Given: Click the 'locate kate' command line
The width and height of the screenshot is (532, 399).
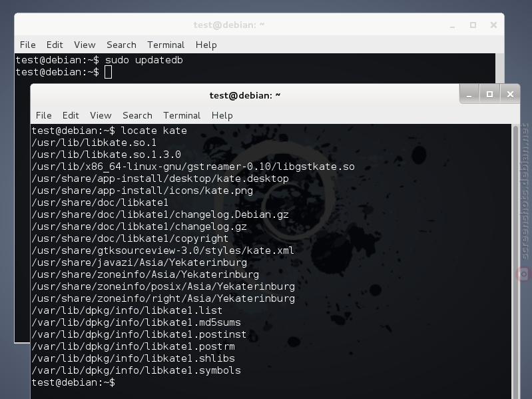Looking at the screenshot, I should pos(109,131).
